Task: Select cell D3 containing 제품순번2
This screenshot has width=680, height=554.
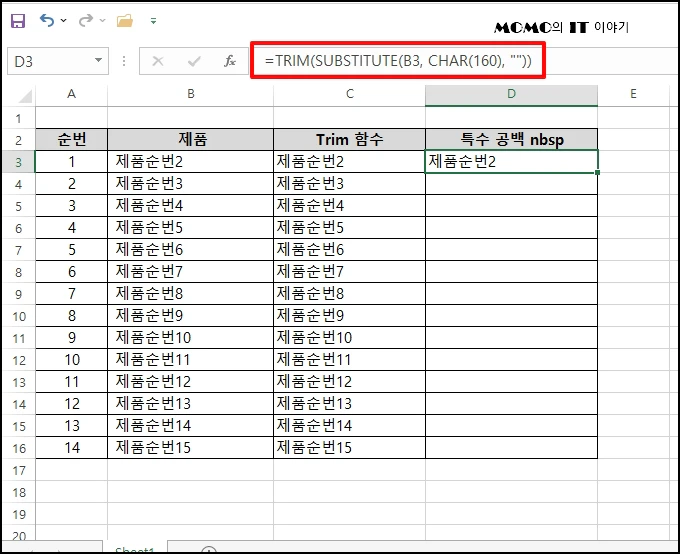Action: tap(511, 162)
